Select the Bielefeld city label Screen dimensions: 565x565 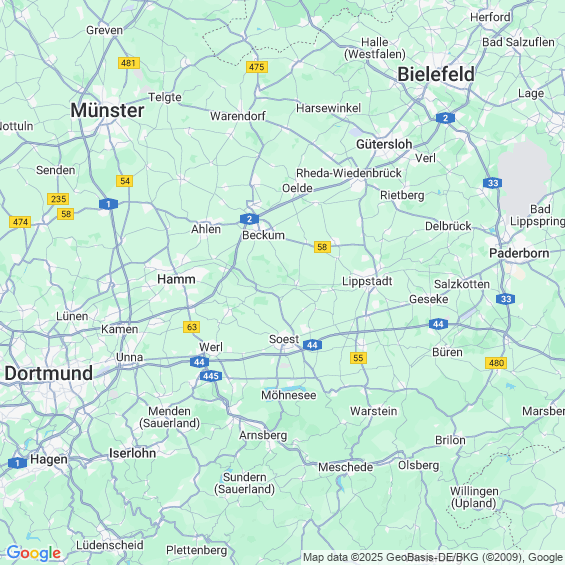pos(436,75)
